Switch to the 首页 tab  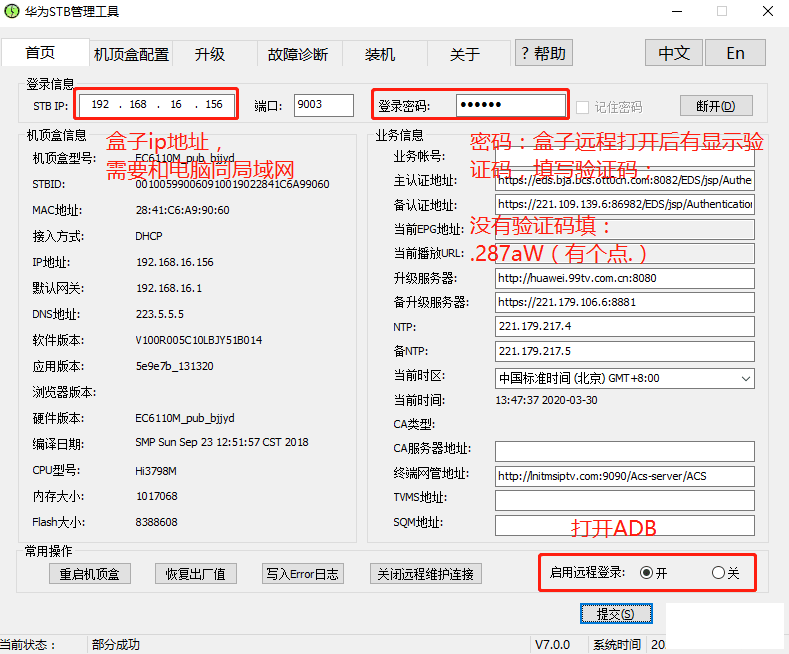click(x=45, y=52)
